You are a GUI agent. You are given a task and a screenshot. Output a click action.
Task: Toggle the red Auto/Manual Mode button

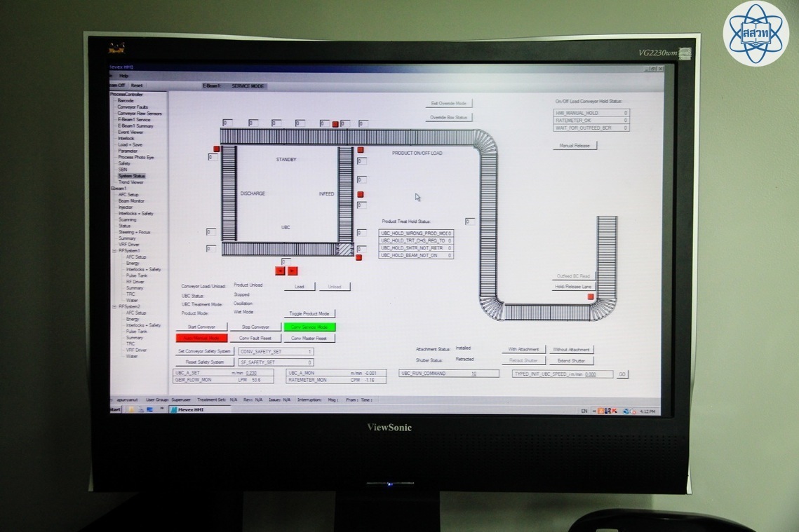click(202, 338)
